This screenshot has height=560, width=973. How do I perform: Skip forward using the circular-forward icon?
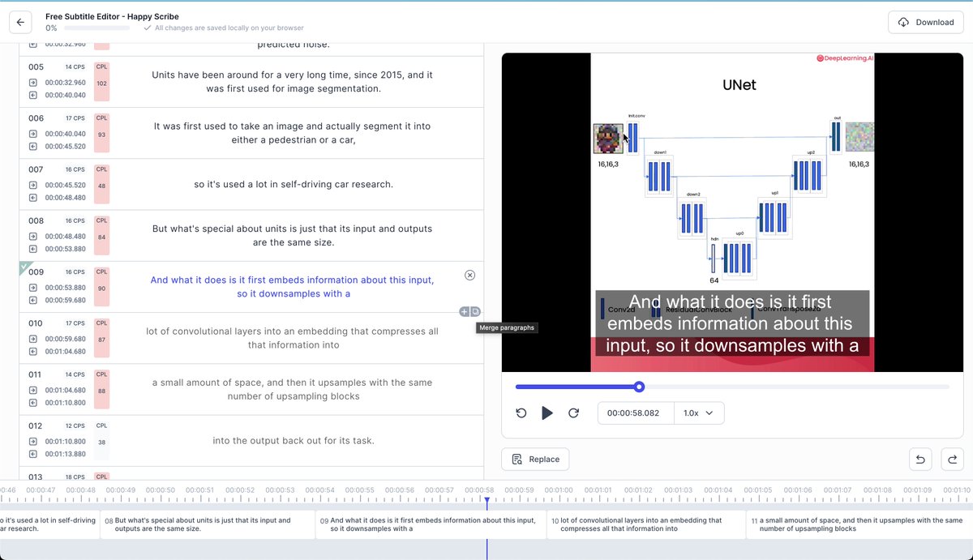tap(573, 413)
